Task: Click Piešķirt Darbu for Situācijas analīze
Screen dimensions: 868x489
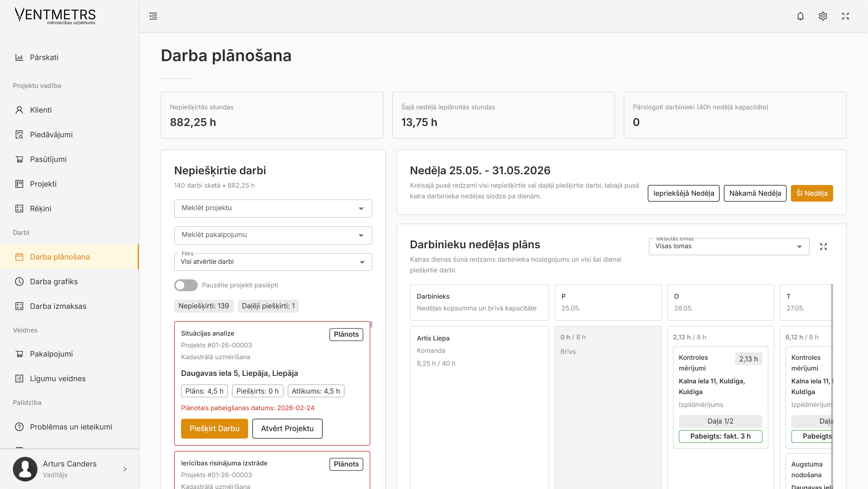Action: 214,429
